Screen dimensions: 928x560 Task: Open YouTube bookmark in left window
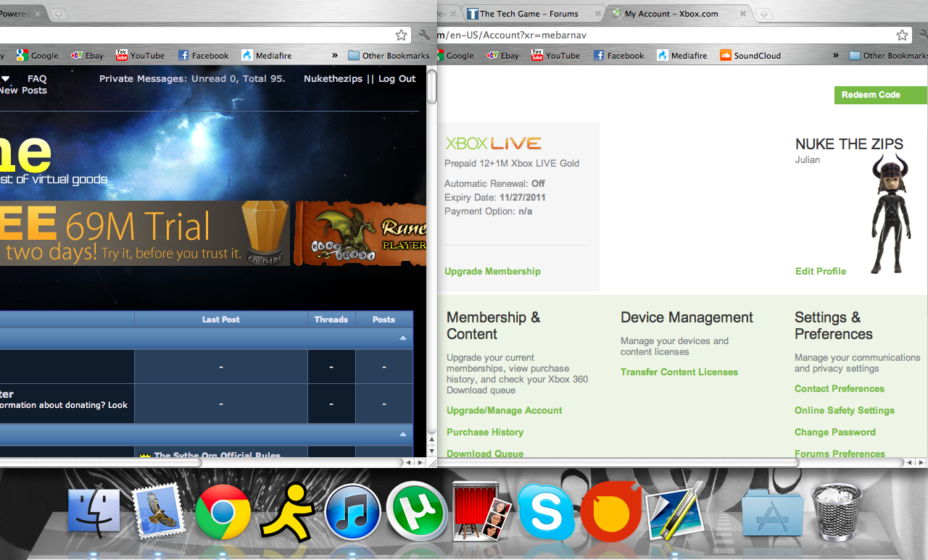point(140,55)
